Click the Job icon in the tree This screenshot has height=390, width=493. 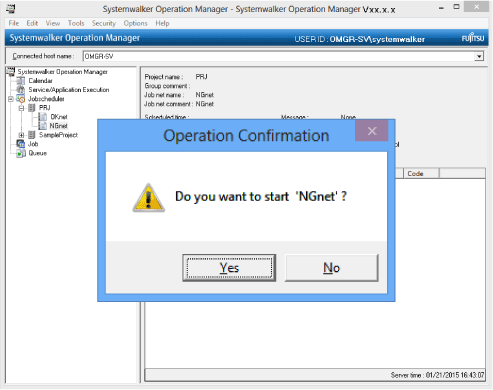click(21, 144)
